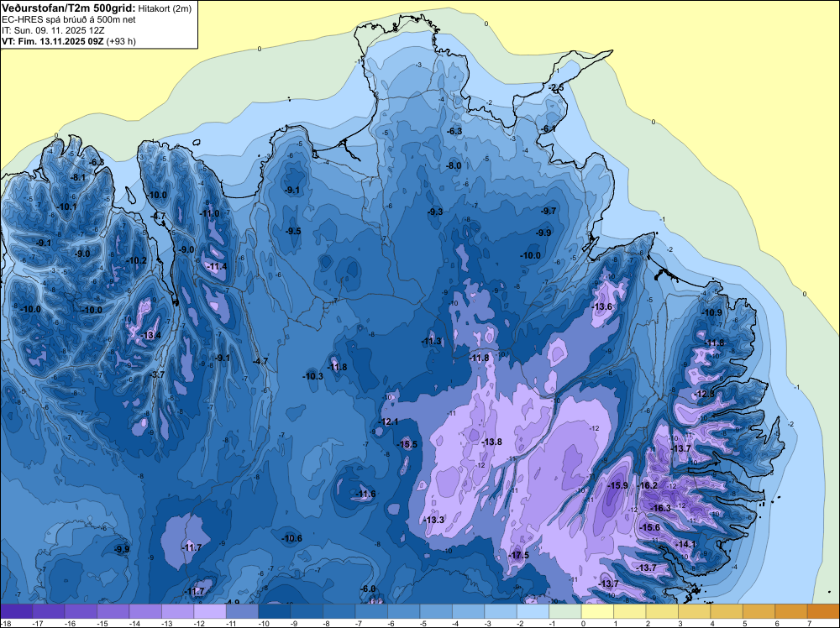
Task: Select the -10.6 temperature label
Action: pos(292,539)
